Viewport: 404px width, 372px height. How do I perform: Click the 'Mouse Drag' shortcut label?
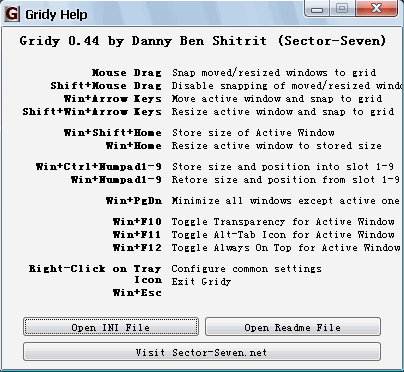tap(127, 73)
